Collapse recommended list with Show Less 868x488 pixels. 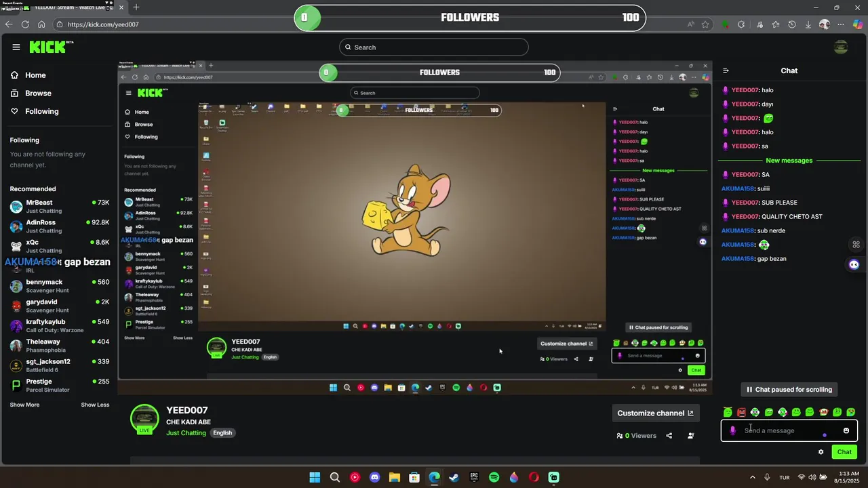95,405
